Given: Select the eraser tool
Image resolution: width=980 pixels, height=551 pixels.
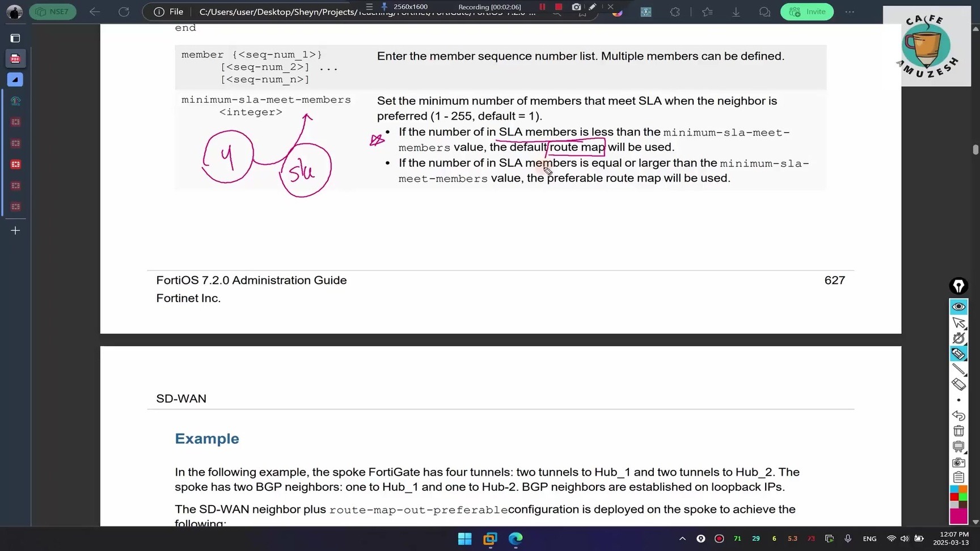Looking at the screenshot, I should [x=958, y=384].
